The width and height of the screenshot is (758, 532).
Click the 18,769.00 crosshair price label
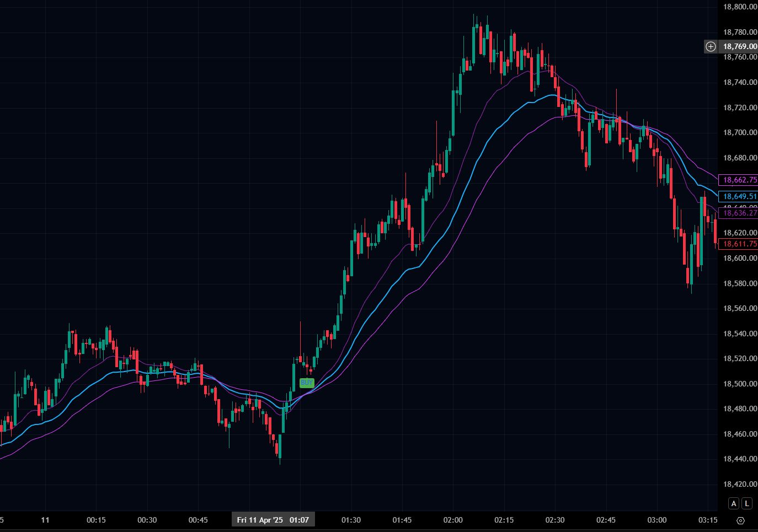pyautogui.click(x=739, y=47)
